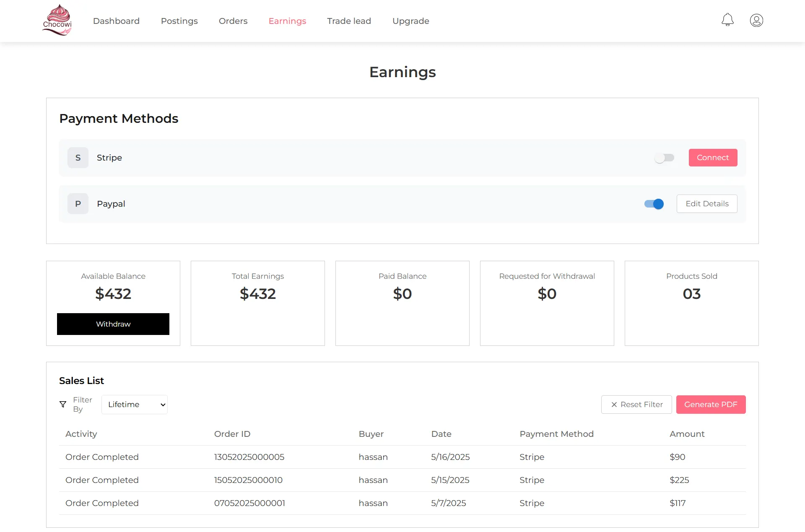Screen dimensions: 805x532
Task: Click the date 5/16/2025
Action: point(451,457)
